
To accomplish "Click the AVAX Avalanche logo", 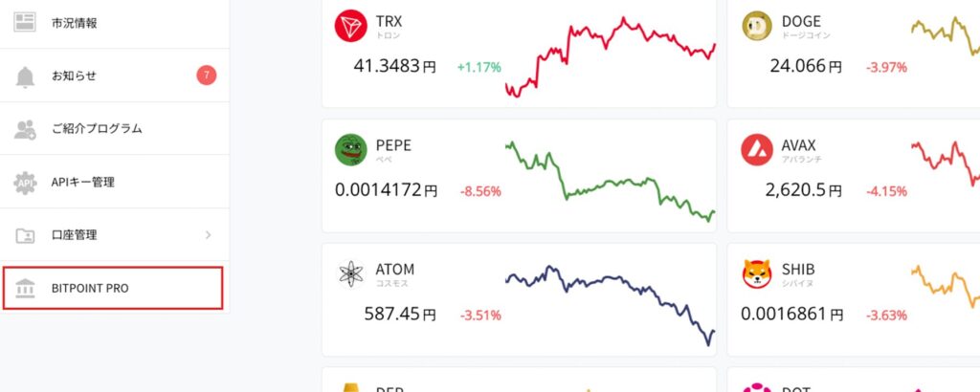I will click(757, 150).
